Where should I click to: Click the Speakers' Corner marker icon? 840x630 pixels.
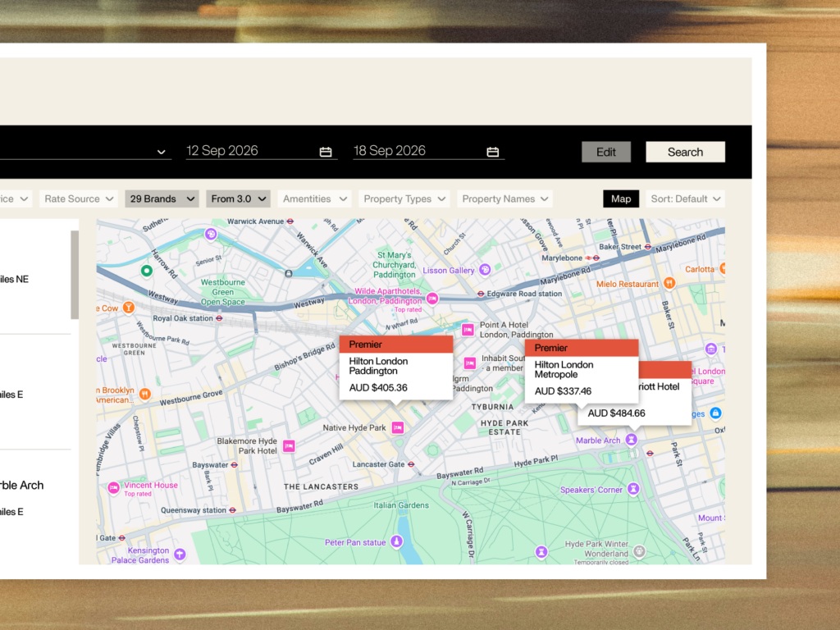click(633, 489)
